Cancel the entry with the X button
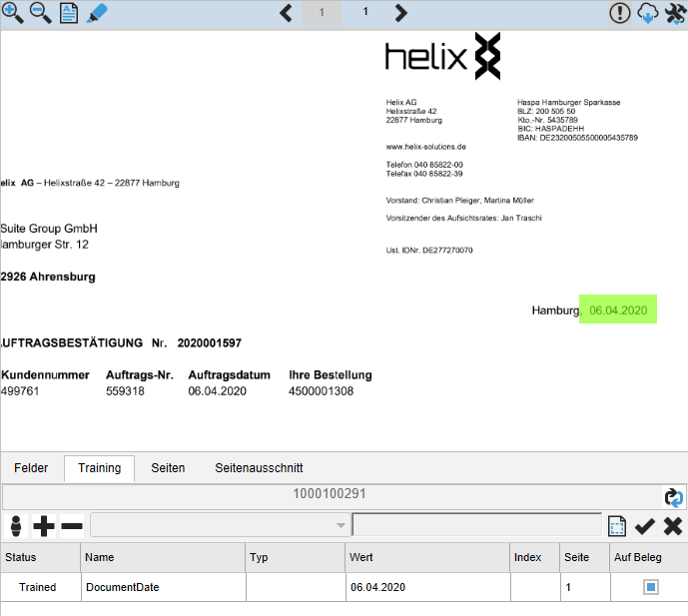Screen dimensions: 688x616 click(x=672, y=526)
